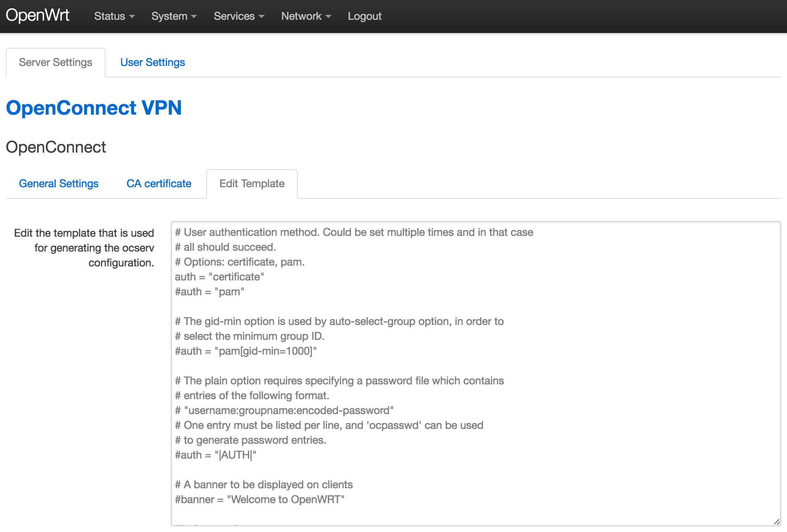Click the "Edit the template" description label
This screenshot has width=787, height=532.
(x=84, y=248)
